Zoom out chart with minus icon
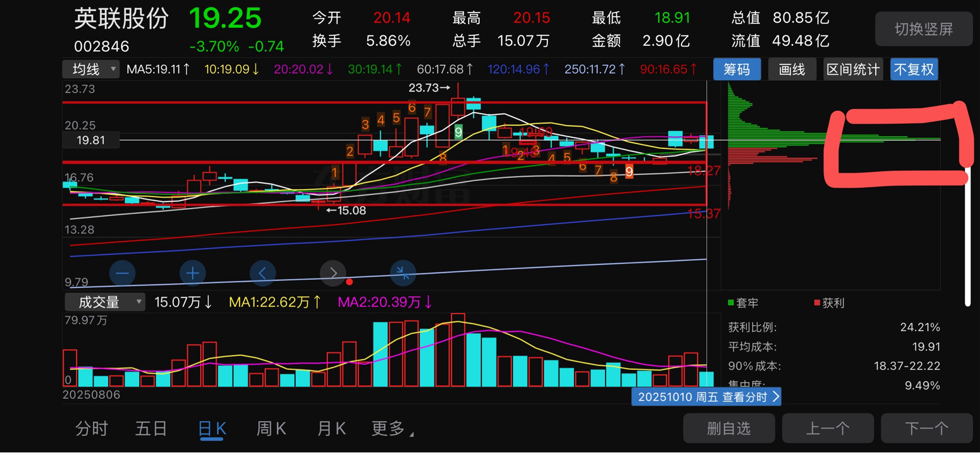This screenshot has width=980, height=453. [x=122, y=273]
